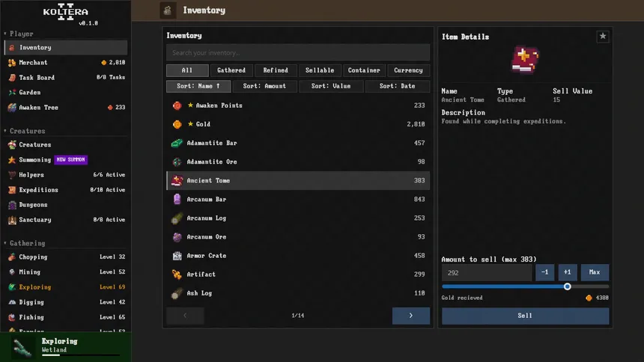
Task: Toggle favorite star on Gold row
Action: pos(190,123)
